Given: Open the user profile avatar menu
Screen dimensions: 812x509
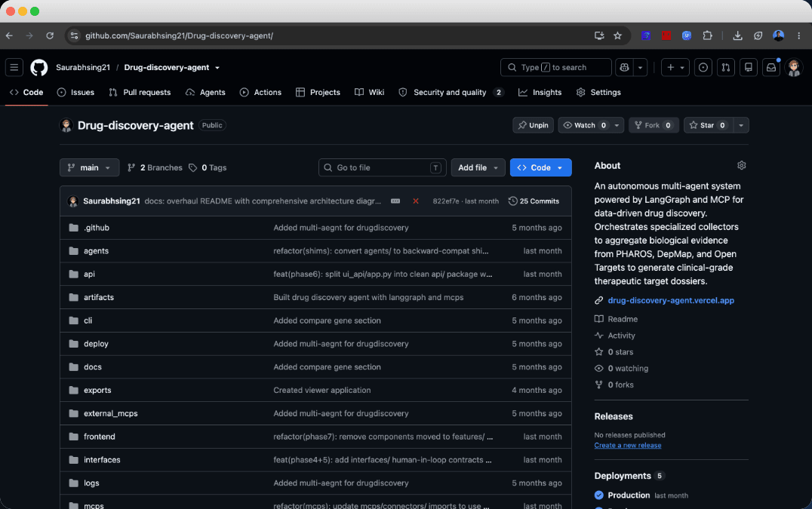Looking at the screenshot, I should point(794,67).
